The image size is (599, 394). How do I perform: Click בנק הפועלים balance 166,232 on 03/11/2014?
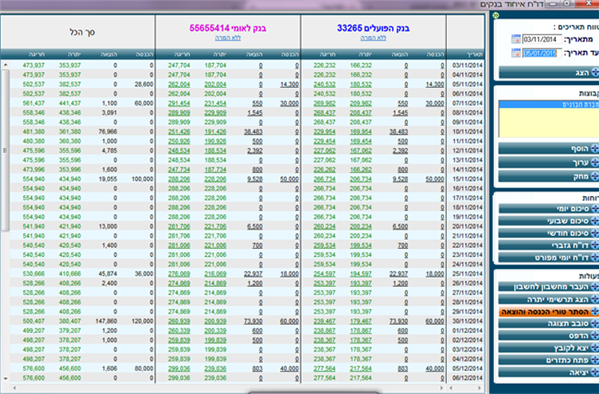(361, 65)
